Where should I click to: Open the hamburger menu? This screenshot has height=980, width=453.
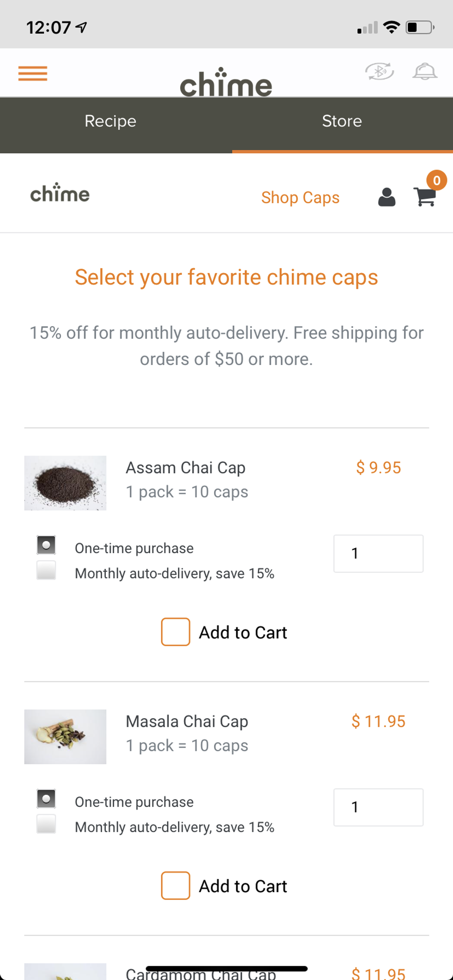pyautogui.click(x=33, y=73)
